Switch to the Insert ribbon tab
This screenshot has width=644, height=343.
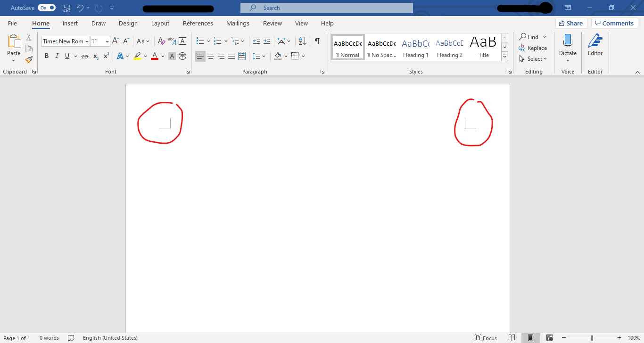(x=70, y=23)
